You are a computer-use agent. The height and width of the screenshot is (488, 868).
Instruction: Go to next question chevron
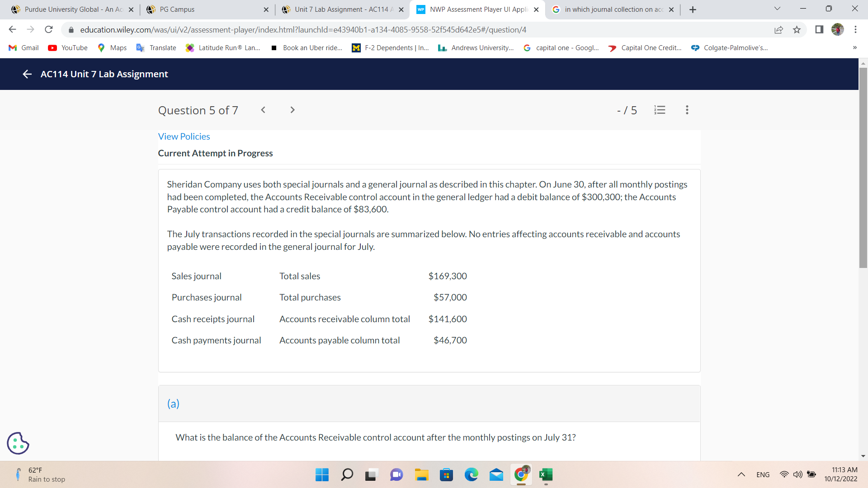tap(292, 110)
